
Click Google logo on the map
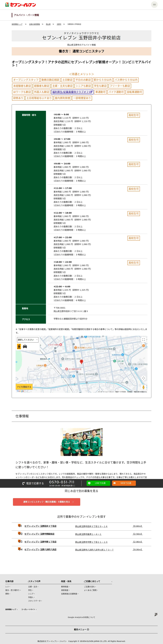click(21, 391)
